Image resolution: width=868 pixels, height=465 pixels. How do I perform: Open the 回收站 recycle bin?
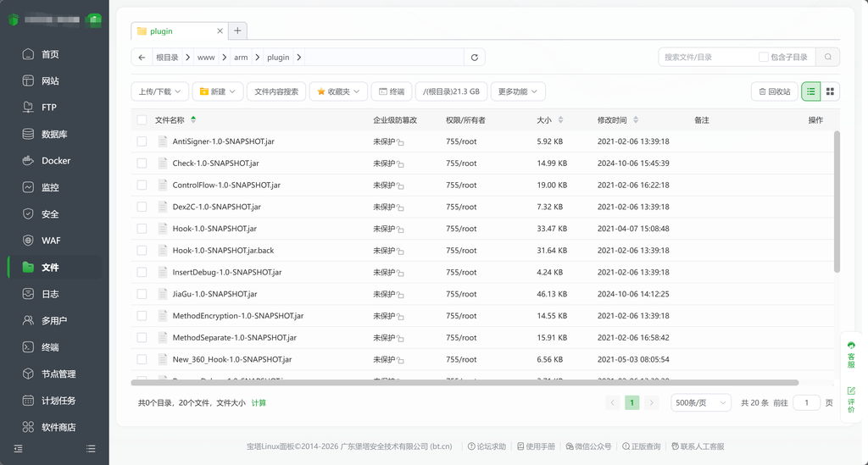[x=775, y=91]
